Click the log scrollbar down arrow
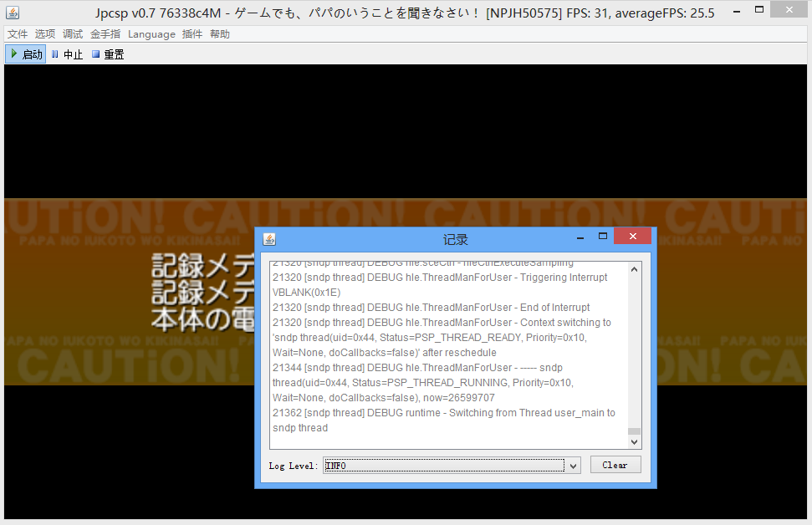Screen dimensions: 812x525 (x=634, y=442)
